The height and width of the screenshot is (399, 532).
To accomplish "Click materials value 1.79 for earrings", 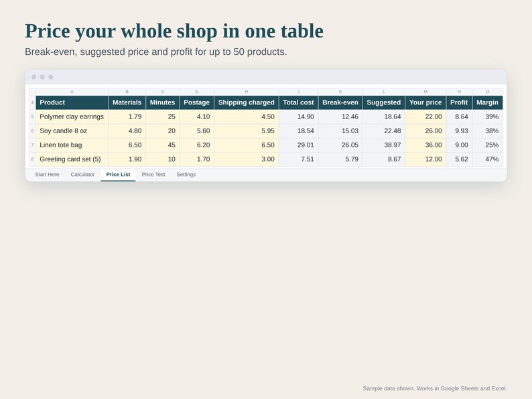I will coord(127,116).
